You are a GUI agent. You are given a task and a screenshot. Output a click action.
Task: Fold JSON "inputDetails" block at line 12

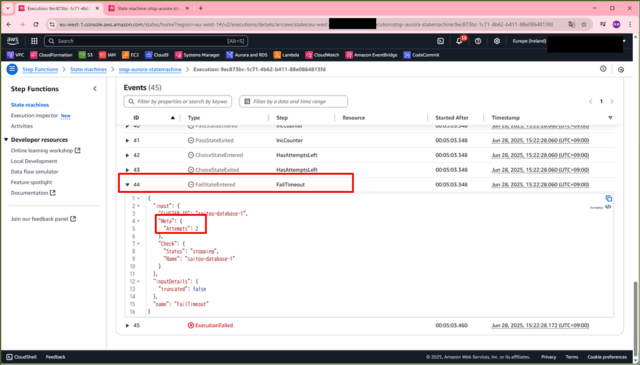tap(139, 281)
